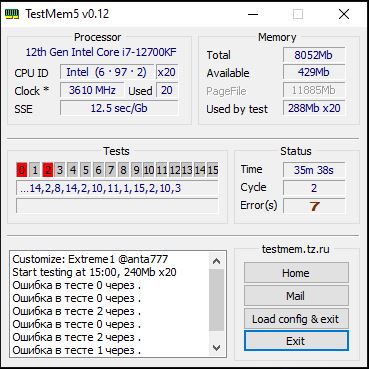Image resolution: width=369 pixels, height=369 pixels.
Task: Click the Cycle value 2
Action: (314, 188)
